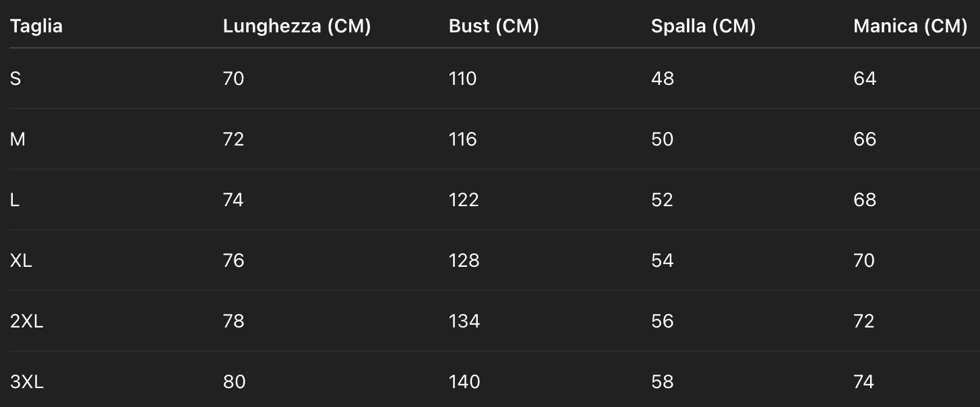Select the L size row label
The image size is (980, 407).
15,200
